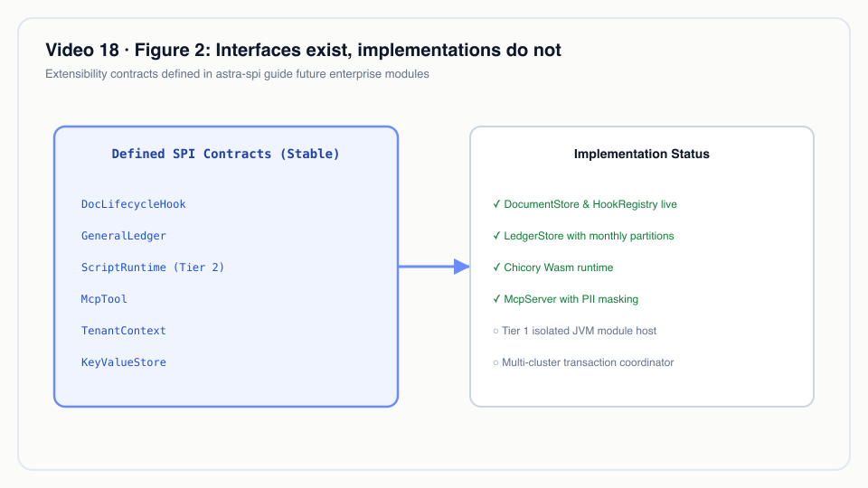
Task: Click 'LedgerStore with monthly partitions' line
Action: pos(583,236)
